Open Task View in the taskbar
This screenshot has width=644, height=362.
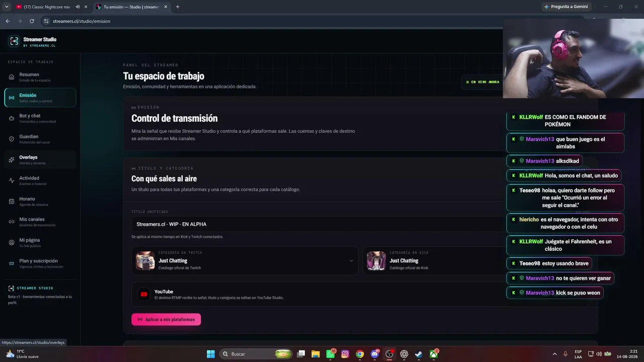(301, 354)
